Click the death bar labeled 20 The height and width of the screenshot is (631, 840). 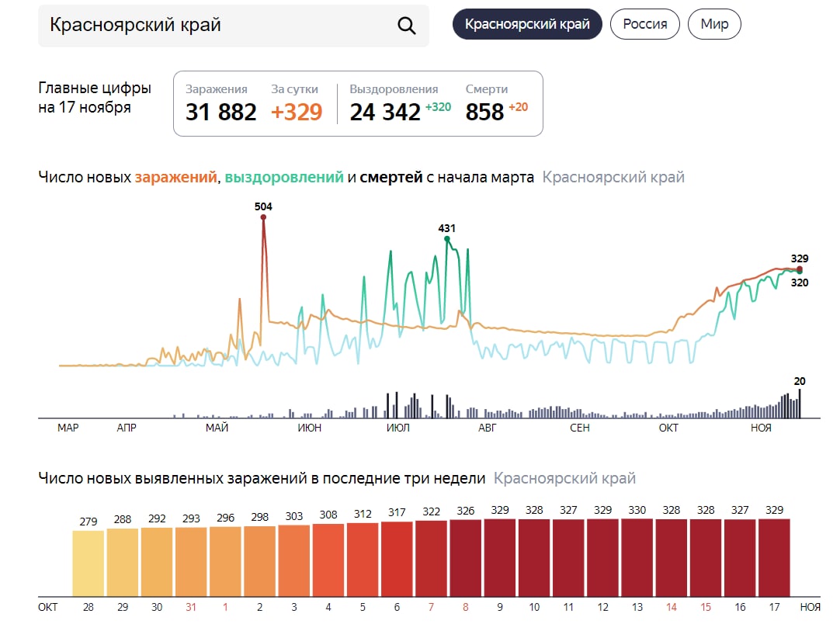[800, 403]
